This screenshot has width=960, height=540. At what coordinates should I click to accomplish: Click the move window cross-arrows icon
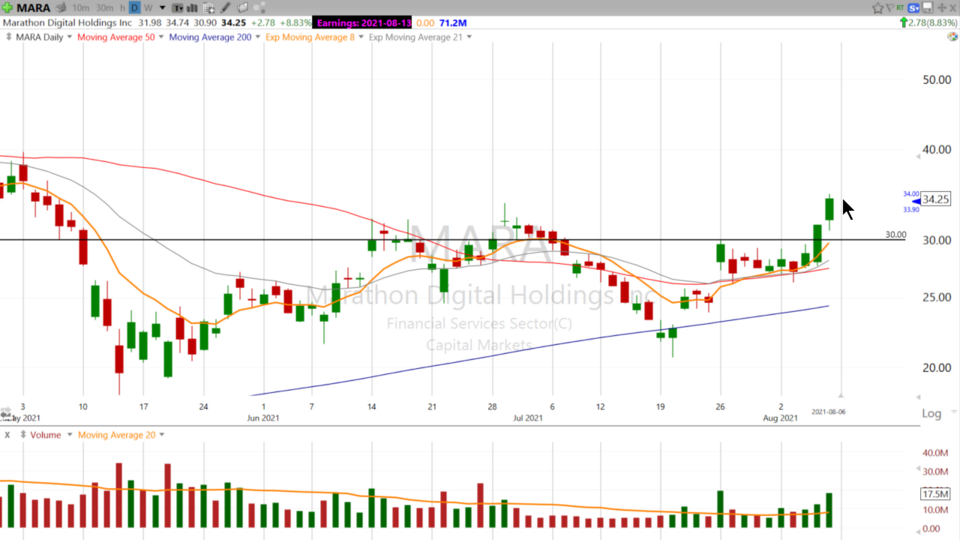click(x=942, y=8)
